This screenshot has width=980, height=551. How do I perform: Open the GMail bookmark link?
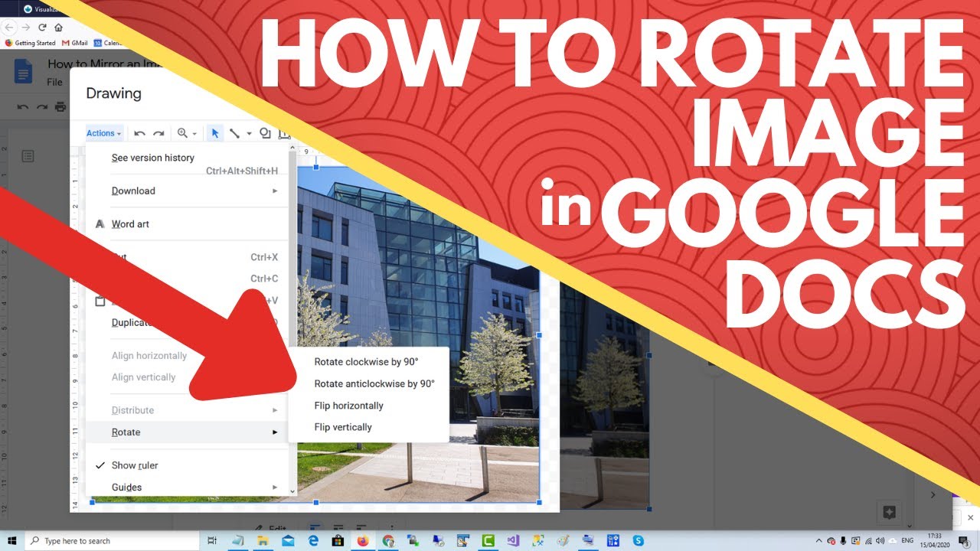[x=74, y=43]
